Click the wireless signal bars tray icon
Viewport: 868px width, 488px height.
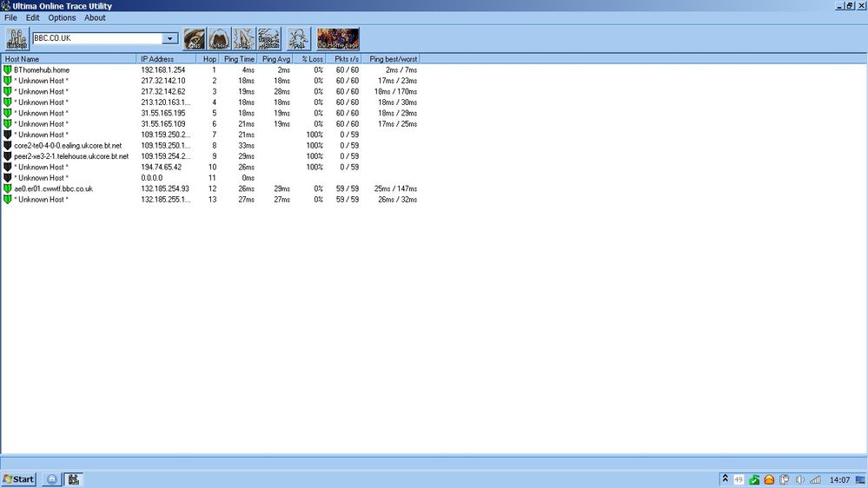[x=815, y=479]
